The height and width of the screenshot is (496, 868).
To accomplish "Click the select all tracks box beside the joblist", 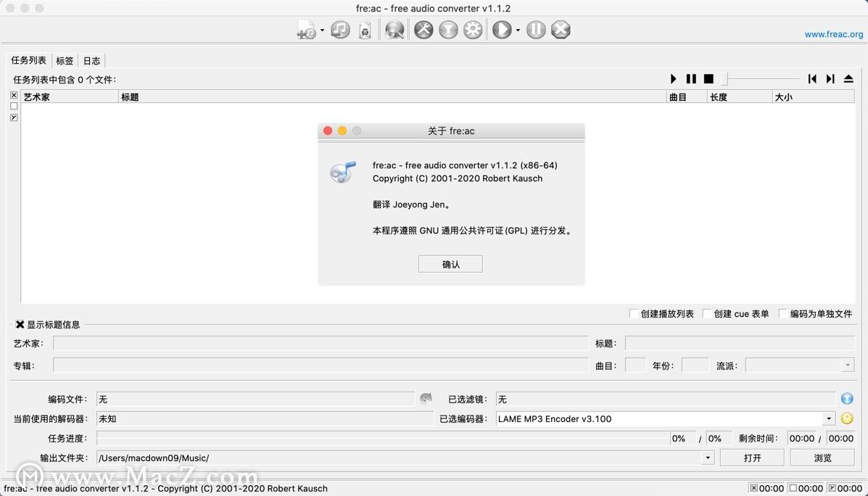I will pyautogui.click(x=14, y=95).
